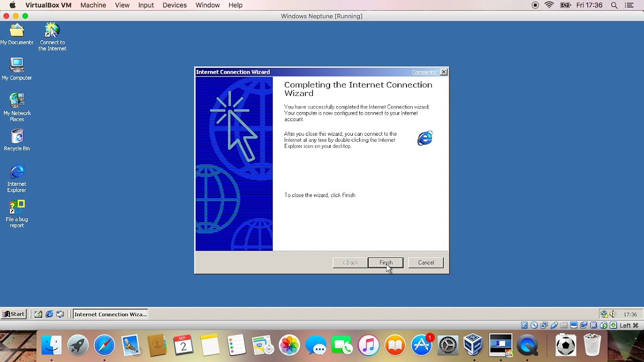
Task: Open System Preferences from the Dock
Action: [x=448, y=346]
